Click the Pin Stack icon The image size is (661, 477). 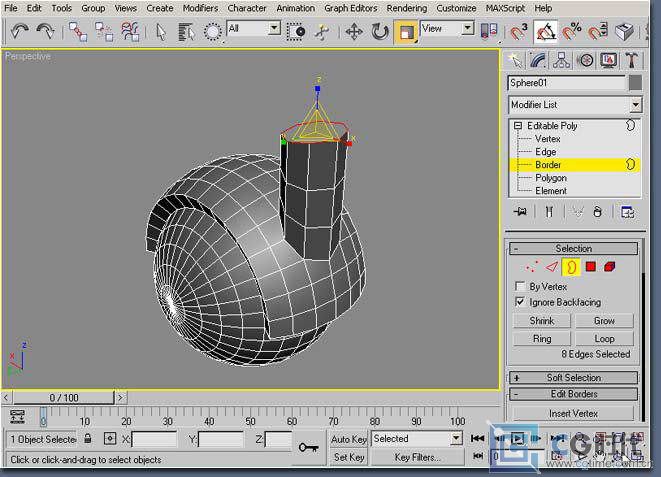click(x=521, y=211)
